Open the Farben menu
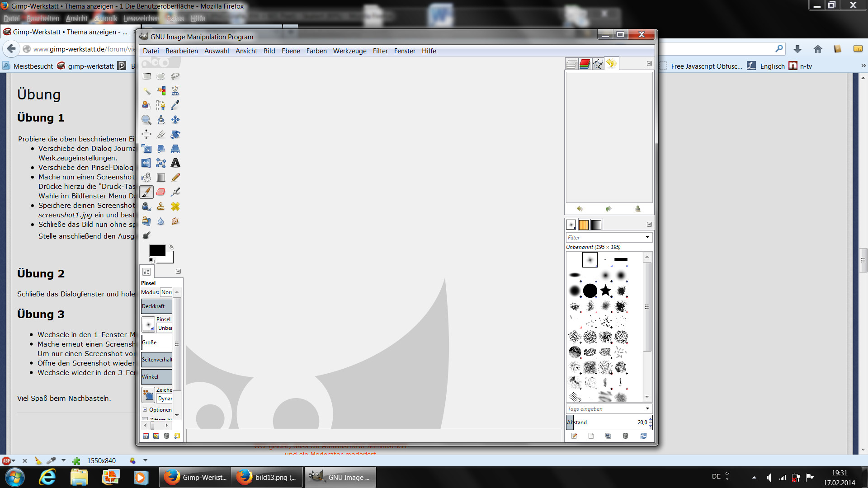Screen dimensions: 868x488 [x=316, y=51]
